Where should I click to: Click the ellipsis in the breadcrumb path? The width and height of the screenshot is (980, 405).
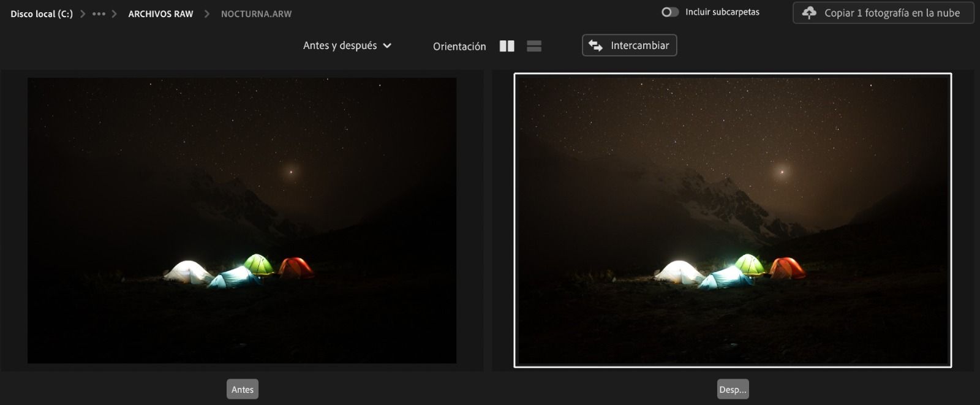[x=99, y=13]
